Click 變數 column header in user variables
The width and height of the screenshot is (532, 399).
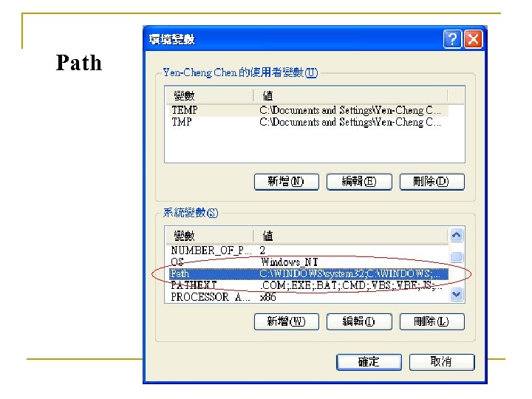(x=210, y=95)
